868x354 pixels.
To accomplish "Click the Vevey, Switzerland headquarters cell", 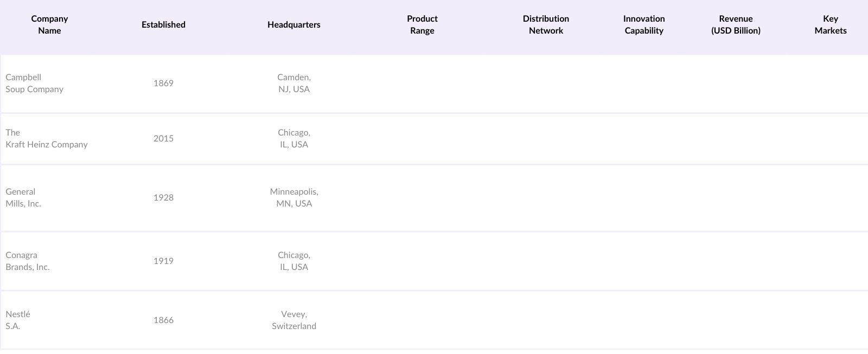I will coord(293,320).
